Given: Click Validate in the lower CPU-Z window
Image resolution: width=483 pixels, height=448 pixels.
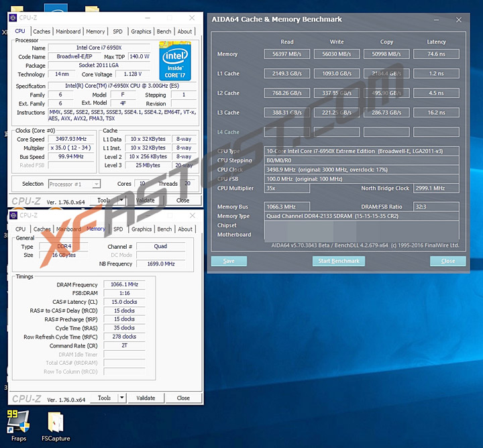Looking at the screenshot, I should tap(146, 398).
